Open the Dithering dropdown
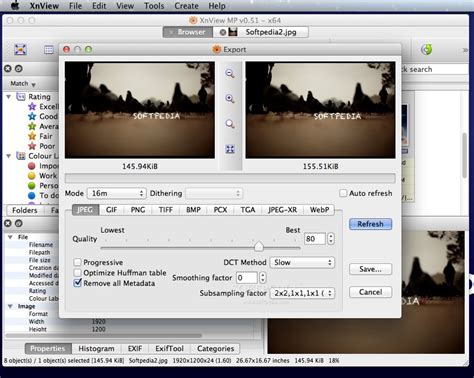This screenshot has width=474, height=378. (x=214, y=193)
